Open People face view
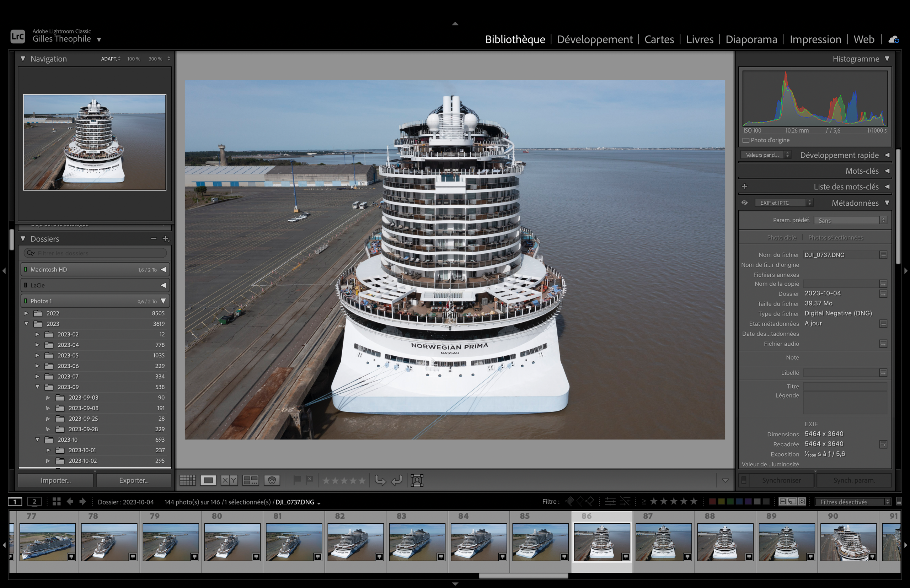Viewport: 910px width, 588px height. (x=272, y=480)
